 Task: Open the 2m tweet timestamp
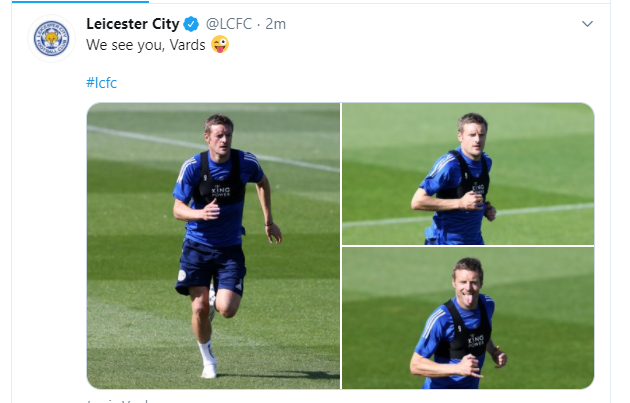coord(276,24)
